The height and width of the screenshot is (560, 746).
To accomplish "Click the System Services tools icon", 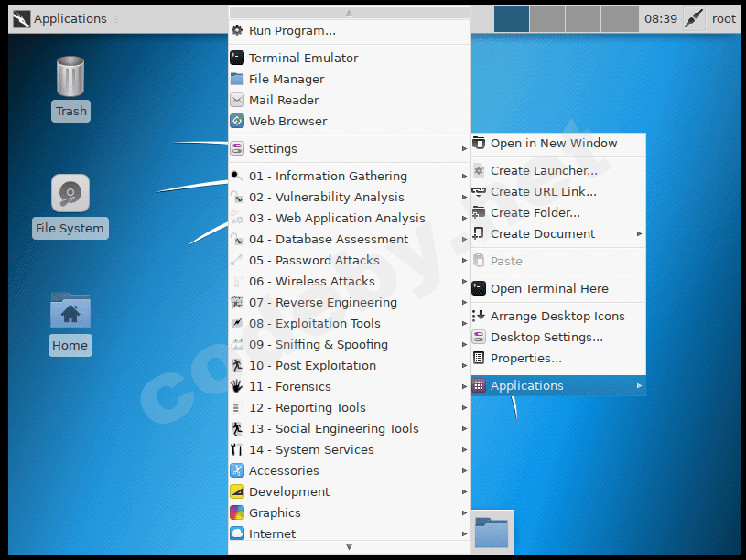I will click(237, 449).
